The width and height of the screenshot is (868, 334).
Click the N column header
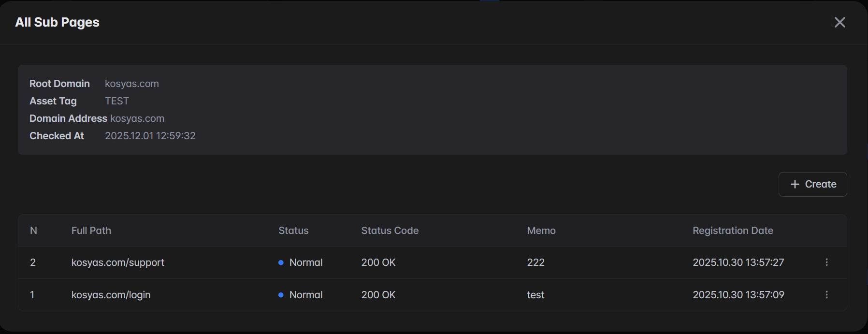(33, 231)
